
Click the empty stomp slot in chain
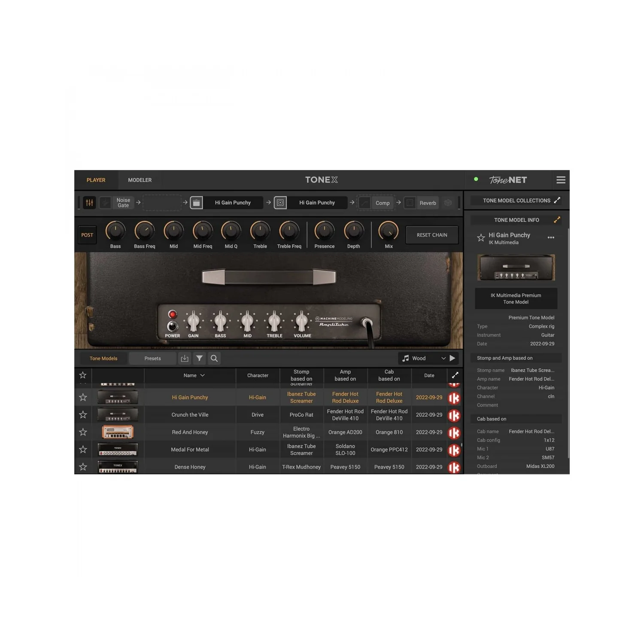[162, 203]
